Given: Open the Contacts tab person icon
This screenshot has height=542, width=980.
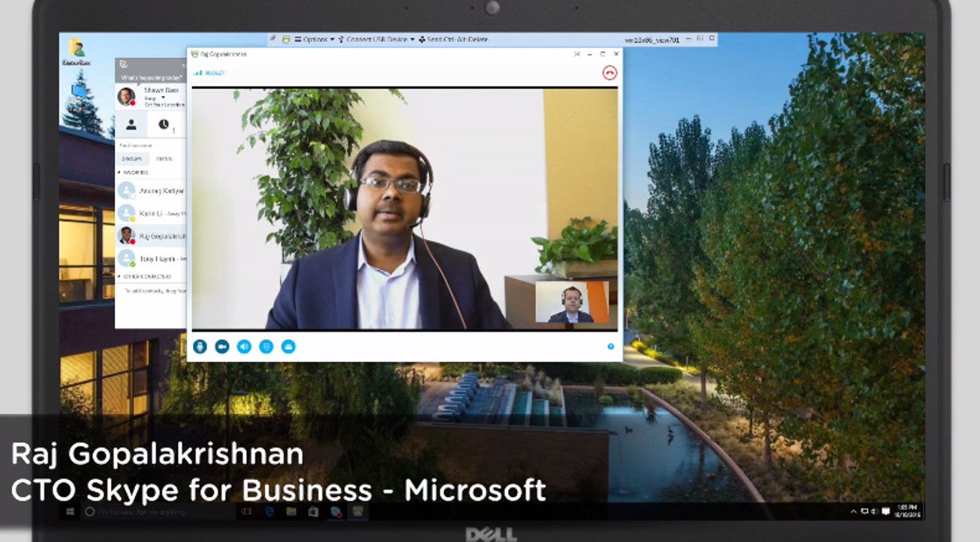Looking at the screenshot, I should [x=131, y=124].
